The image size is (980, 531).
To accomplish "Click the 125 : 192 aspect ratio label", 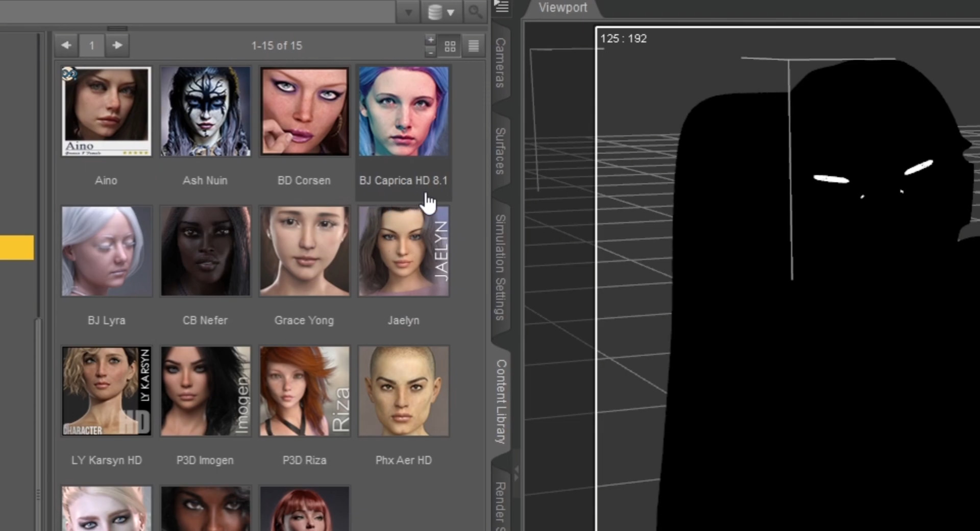I will pyautogui.click(x=623, y=38).
